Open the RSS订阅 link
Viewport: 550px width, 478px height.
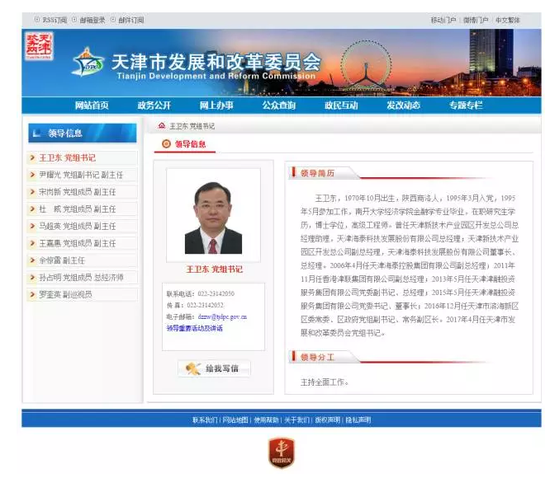pos(55,20)
